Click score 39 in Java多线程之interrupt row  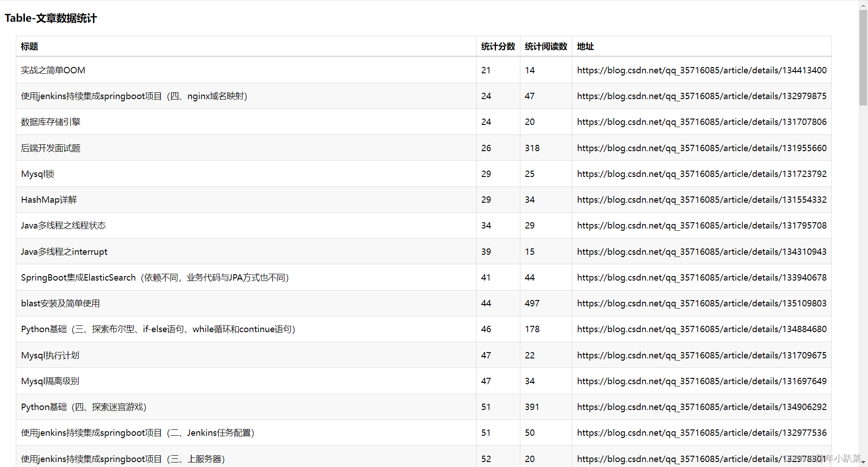(x=486, y=252)
